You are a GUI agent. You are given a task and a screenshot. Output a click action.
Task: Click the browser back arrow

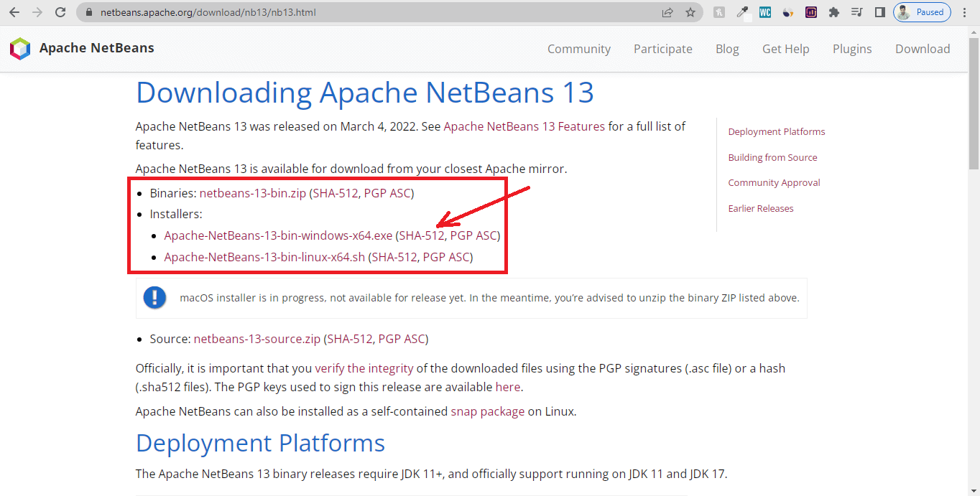[x=14, y=12]
